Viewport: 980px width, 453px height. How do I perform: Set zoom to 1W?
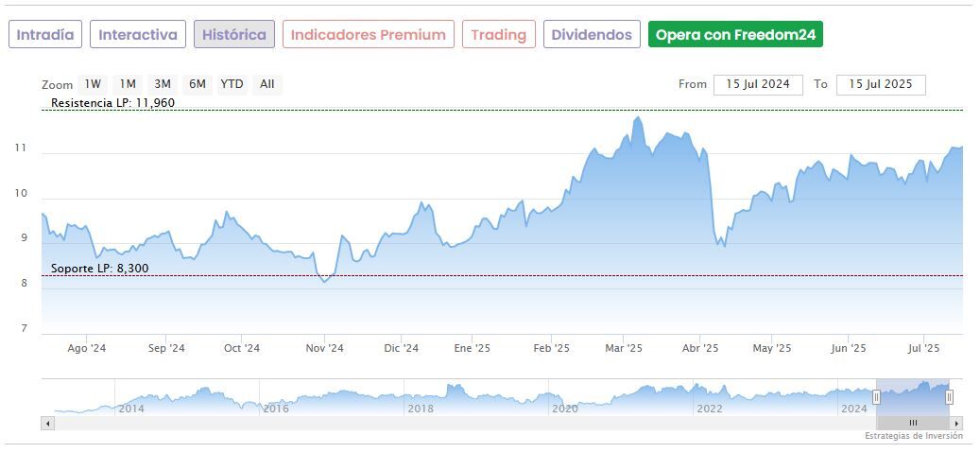pos(93,84)
